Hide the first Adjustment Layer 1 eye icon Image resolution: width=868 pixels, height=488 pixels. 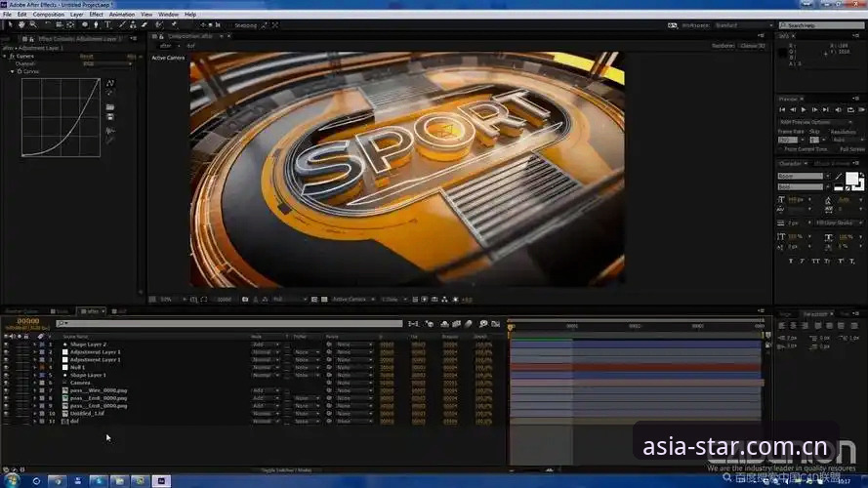click(6, 352)
